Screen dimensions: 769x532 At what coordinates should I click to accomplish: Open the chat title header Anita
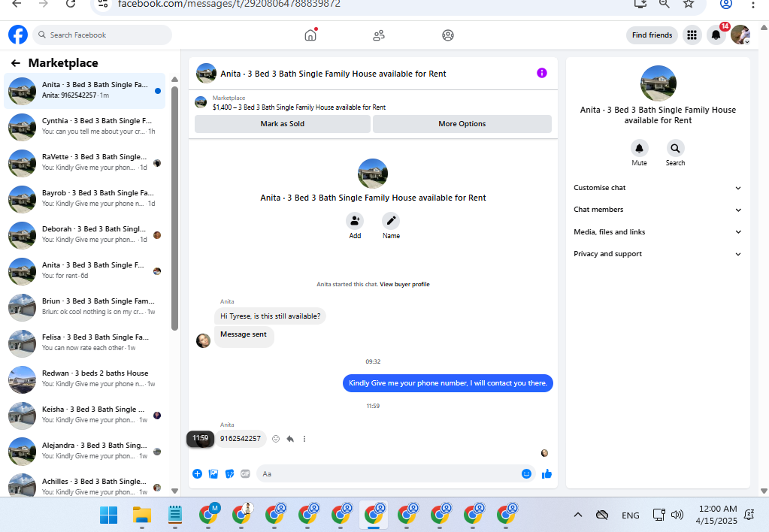(333, 74)
